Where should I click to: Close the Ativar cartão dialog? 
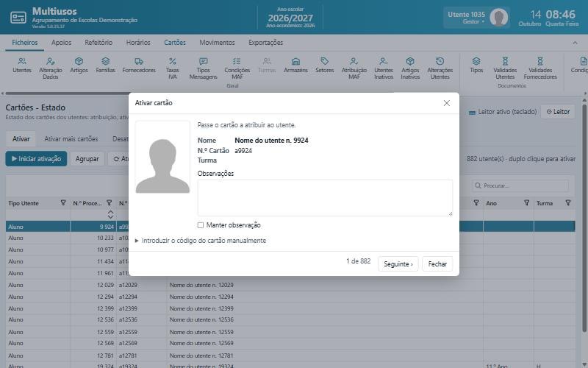tap(447, 103)
